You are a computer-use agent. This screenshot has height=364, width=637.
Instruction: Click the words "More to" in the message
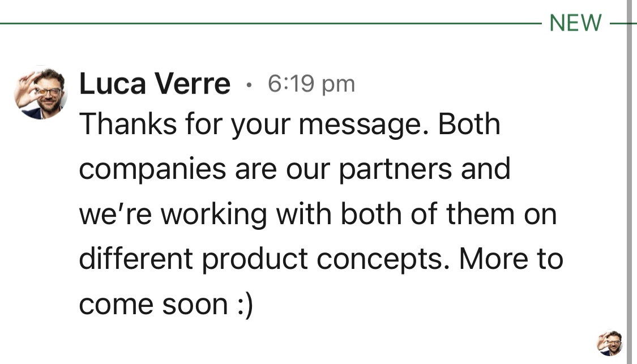tap(511, 259)
